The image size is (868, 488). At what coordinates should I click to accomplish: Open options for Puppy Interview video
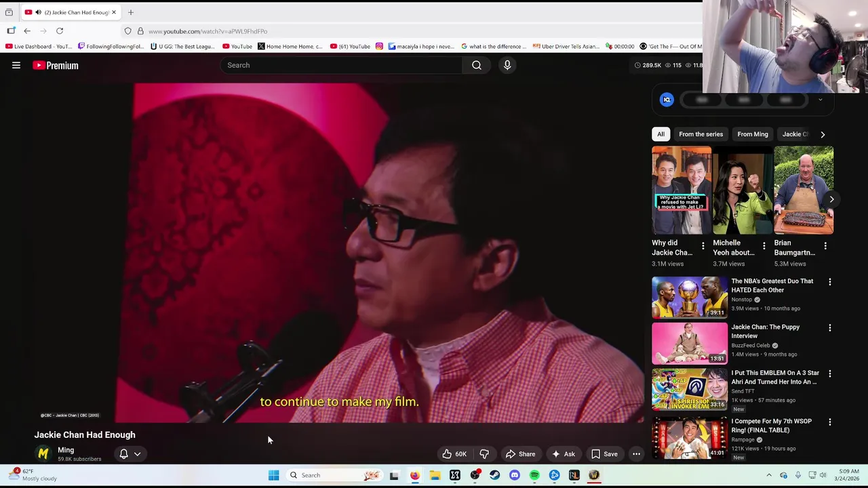point(829,328)
